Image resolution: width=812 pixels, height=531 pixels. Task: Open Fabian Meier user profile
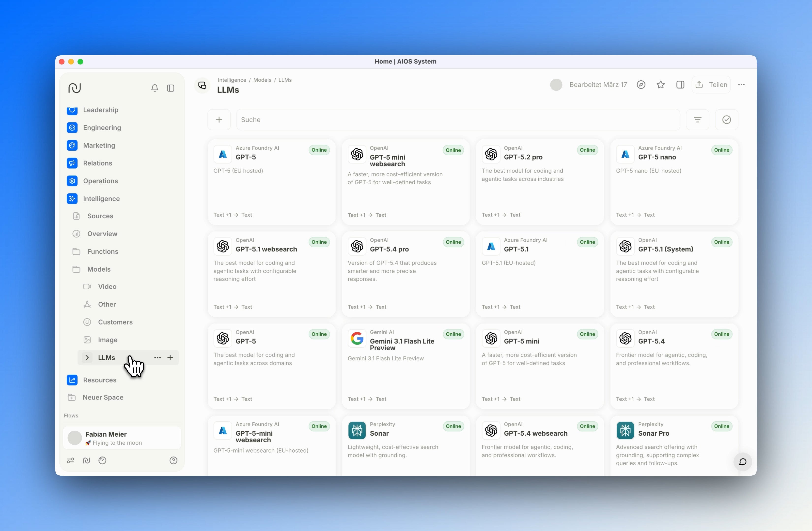coord(122,438)
